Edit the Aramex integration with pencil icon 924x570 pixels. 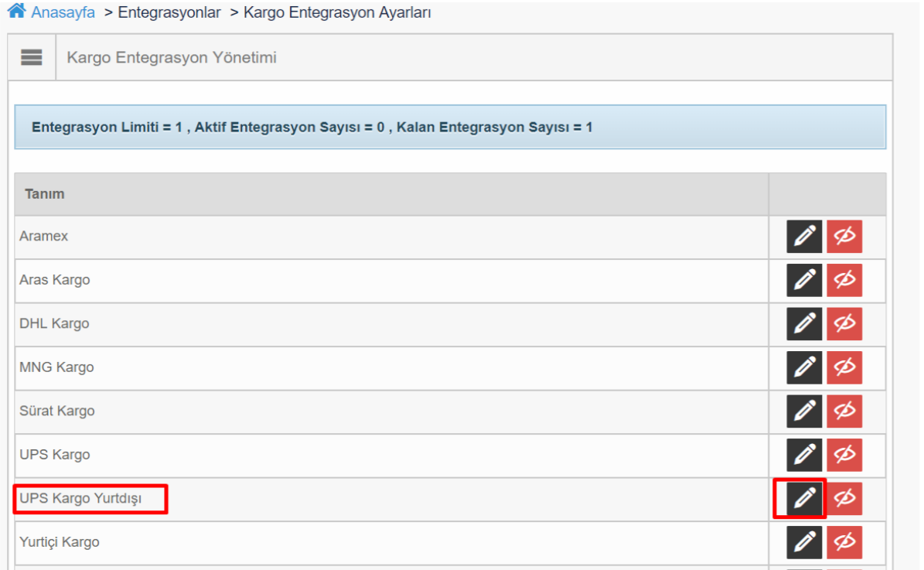pyautogui.click(x=804, y=237)
